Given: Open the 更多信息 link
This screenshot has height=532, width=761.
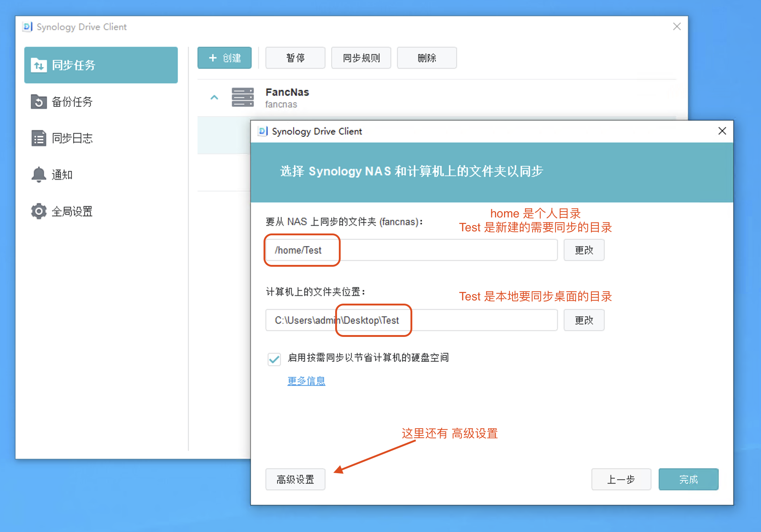Looking at the screenshot, I should [x=306, y=381].
